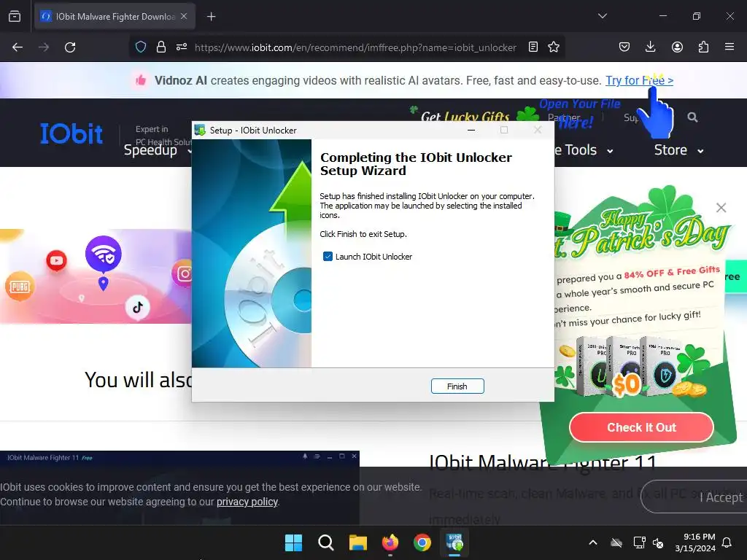Image resolution: width=747 pixels, height=560 pixels.
Task: Open the Windows Start menu
Action: (x=293, y=542)
